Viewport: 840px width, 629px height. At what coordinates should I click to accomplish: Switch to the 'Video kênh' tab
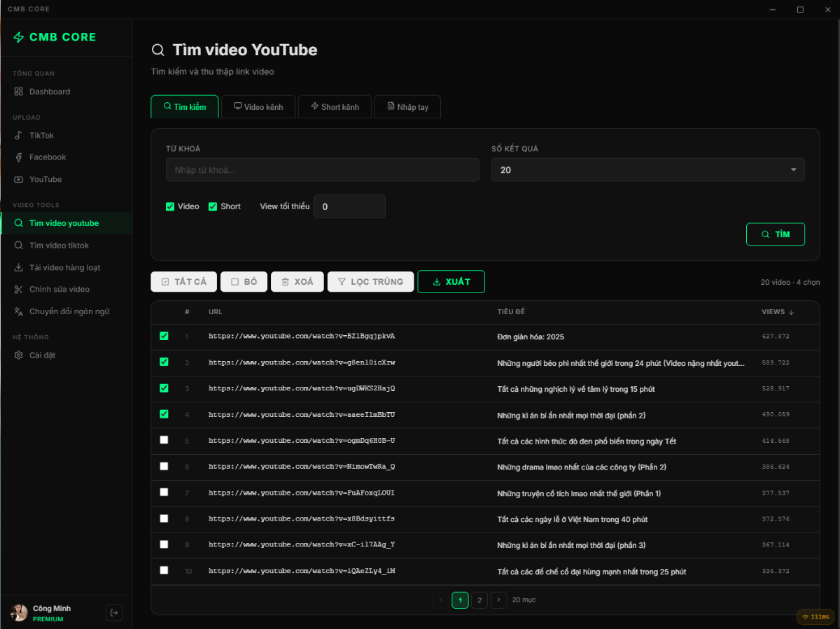pyautogui.click(x=258, y=106)
